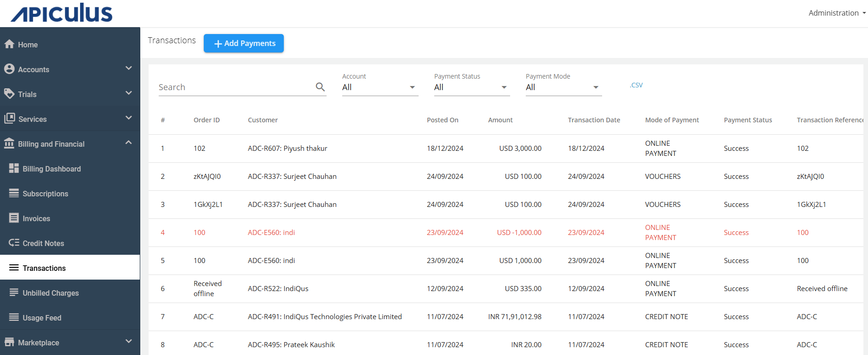The width and height of the screenshot is (868, 355).
Task: Click the Marketplace storefront icon
Action: point(9,342)
